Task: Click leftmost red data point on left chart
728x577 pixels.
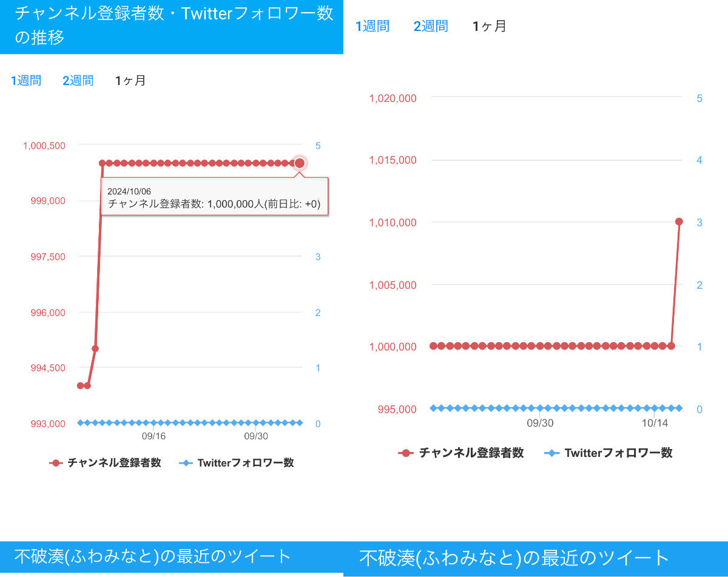Action: [80, 385]
